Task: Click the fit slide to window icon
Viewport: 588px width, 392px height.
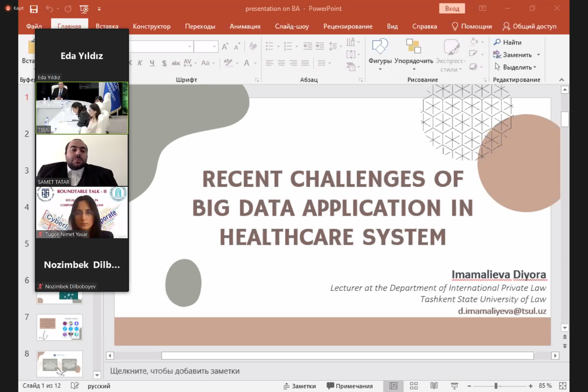Action: [563, 386]
